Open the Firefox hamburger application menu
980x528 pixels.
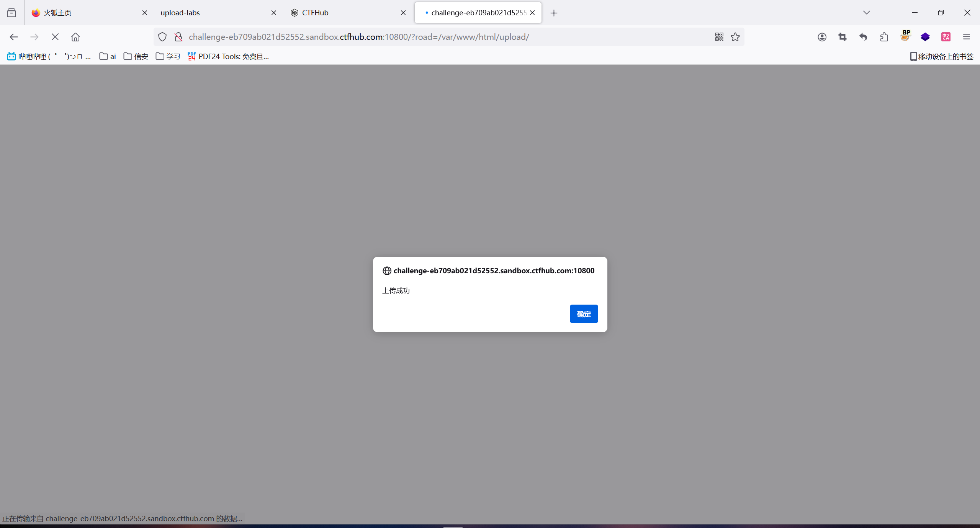click(967, 37)
